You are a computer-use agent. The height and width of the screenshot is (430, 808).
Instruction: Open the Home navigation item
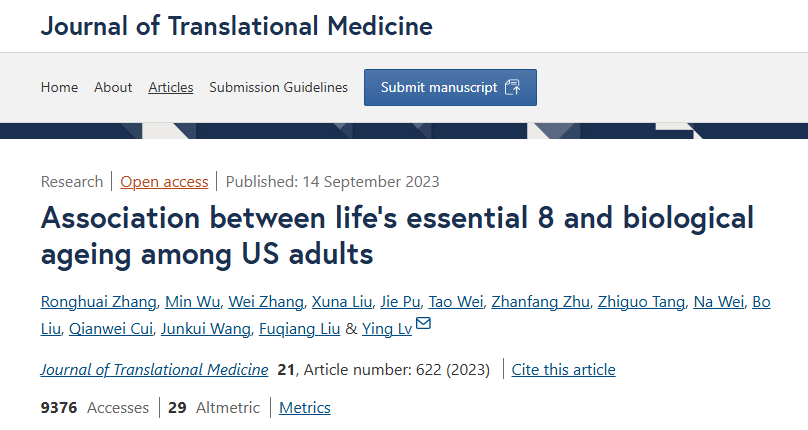[59, 87]
